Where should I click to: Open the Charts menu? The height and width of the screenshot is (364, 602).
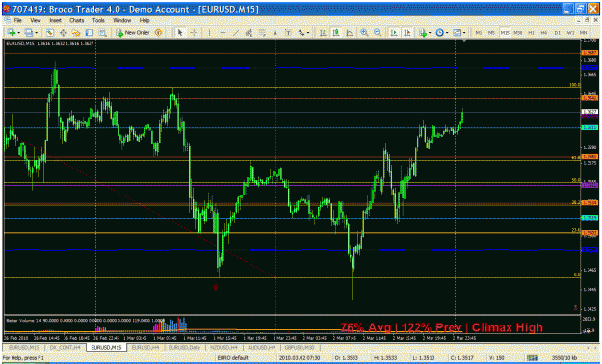coord(77,20)
